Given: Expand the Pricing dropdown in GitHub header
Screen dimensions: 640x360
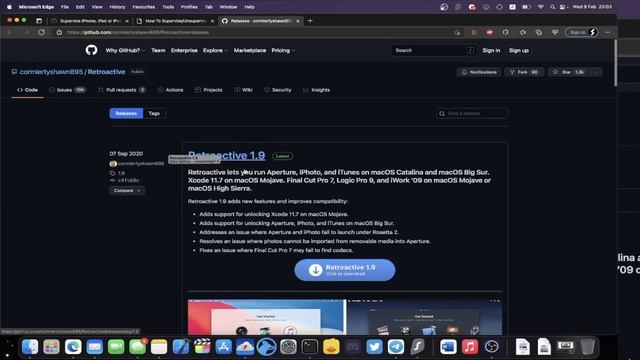Looking at the screenshot, I should (x=283, y=51).
